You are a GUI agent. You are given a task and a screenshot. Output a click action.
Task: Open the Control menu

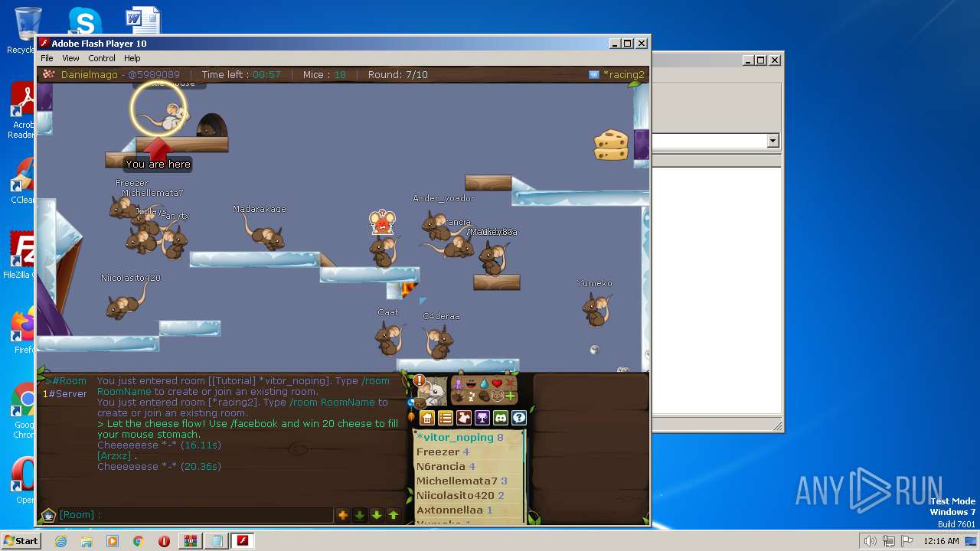click(102, 58)
